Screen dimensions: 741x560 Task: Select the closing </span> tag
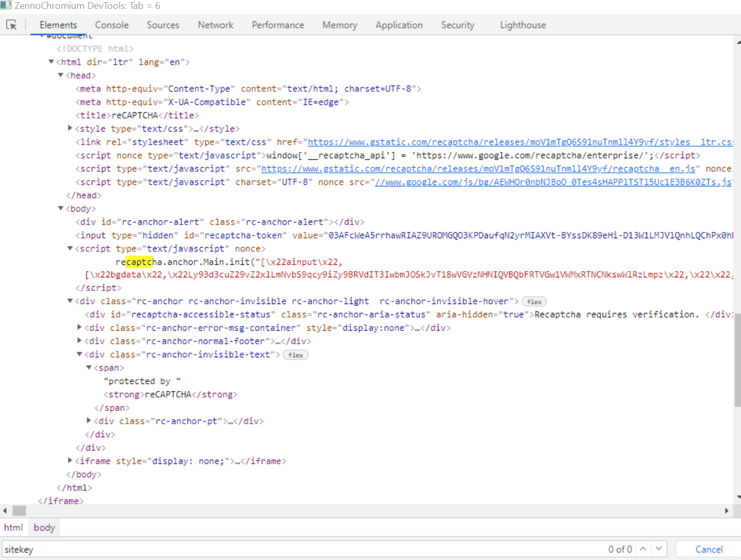[x=112, y=407]
